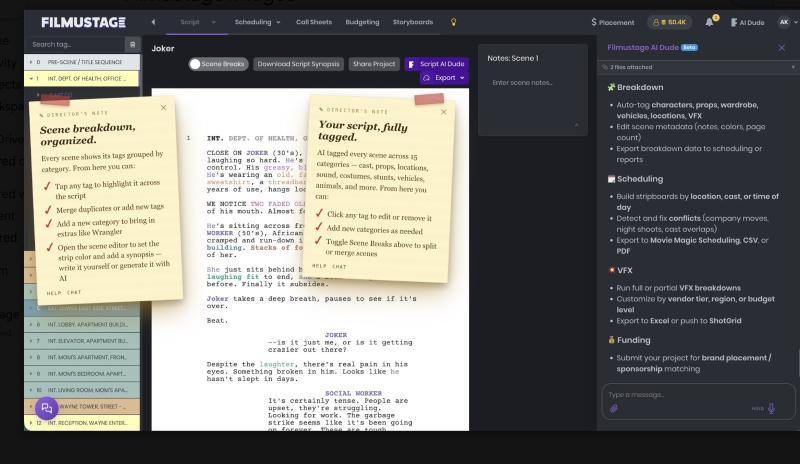Viewport: 800px width, 464px height.
Task: Close the Filmustage AI Dude panel
Action: [x=782, y=47]
